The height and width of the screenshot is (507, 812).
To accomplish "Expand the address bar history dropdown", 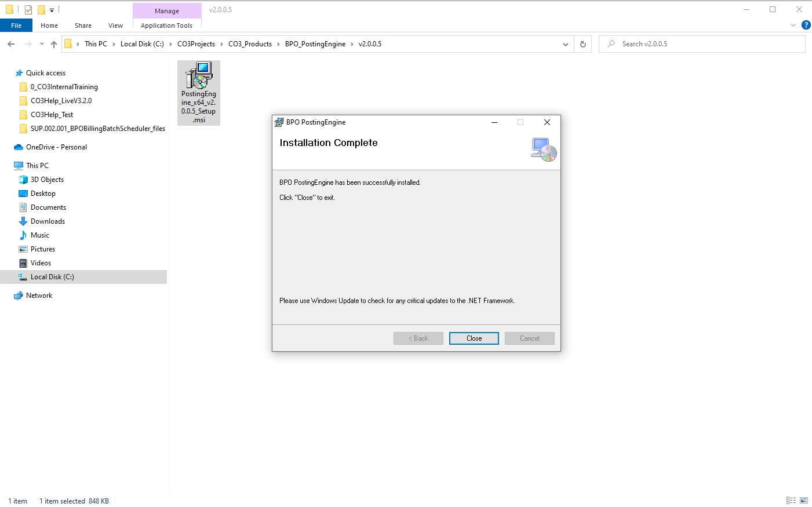I will (x=566, y=44).
